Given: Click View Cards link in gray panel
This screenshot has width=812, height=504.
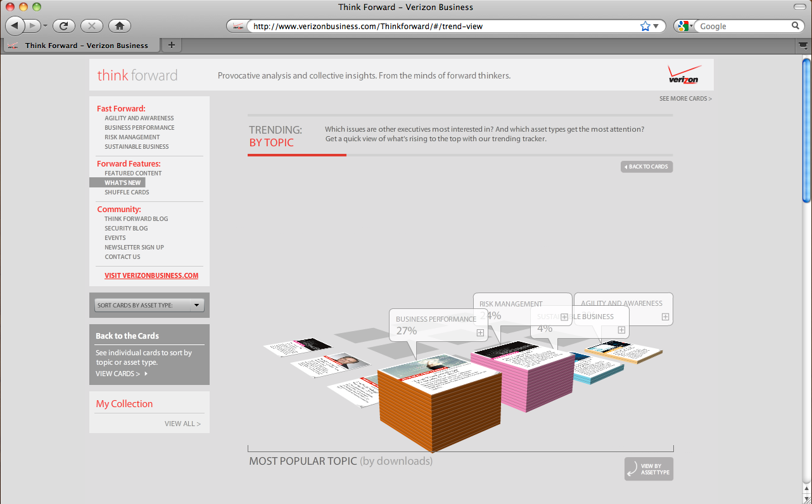Looking at the screenshot, I should (122, 374).
